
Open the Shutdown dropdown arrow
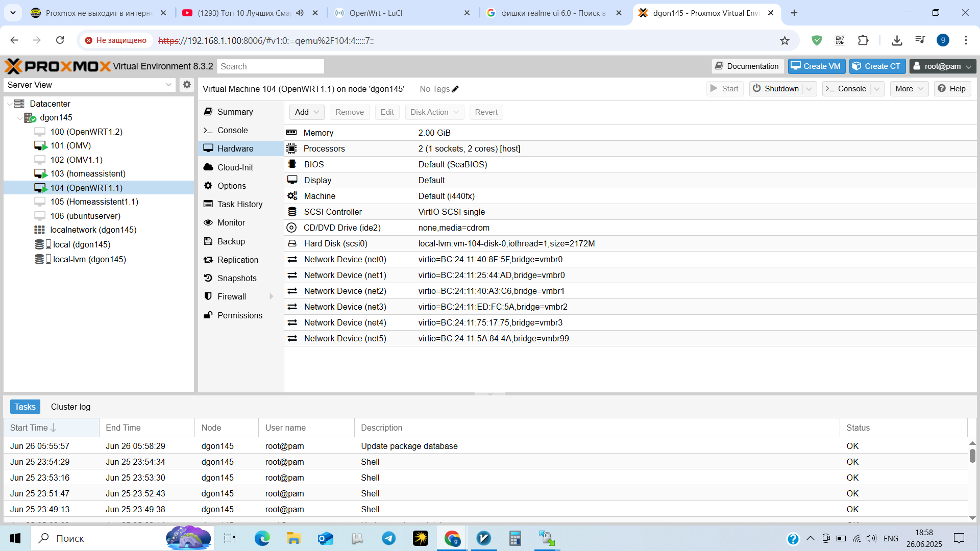point(809,89)
